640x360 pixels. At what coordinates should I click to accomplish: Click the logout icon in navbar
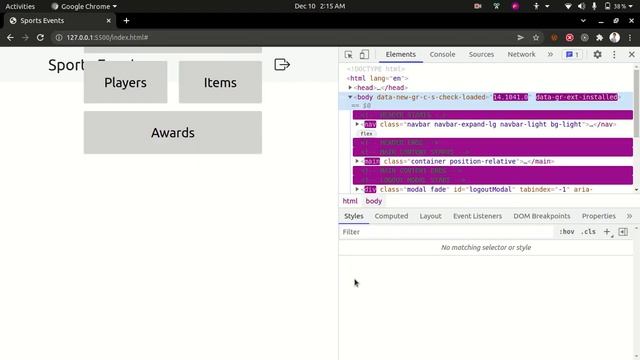(x=282, y=64)
